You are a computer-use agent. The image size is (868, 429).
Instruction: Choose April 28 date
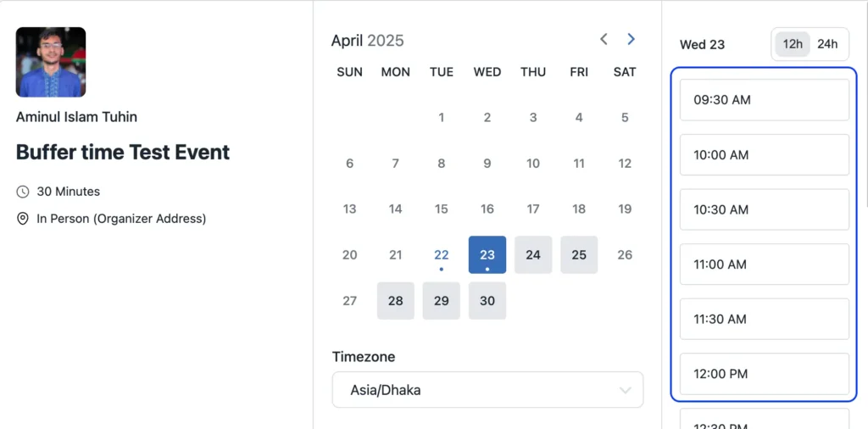pos(395,301)
